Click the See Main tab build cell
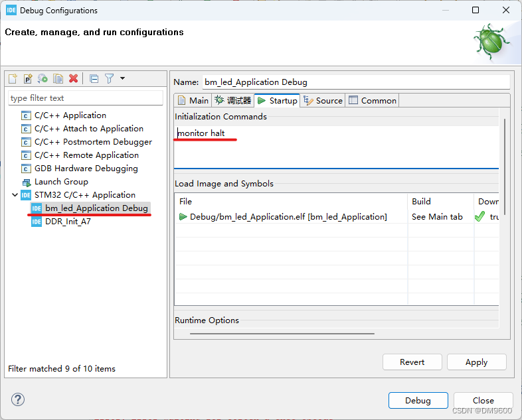This screenshot has width=522, height=420. click(437, 217)
